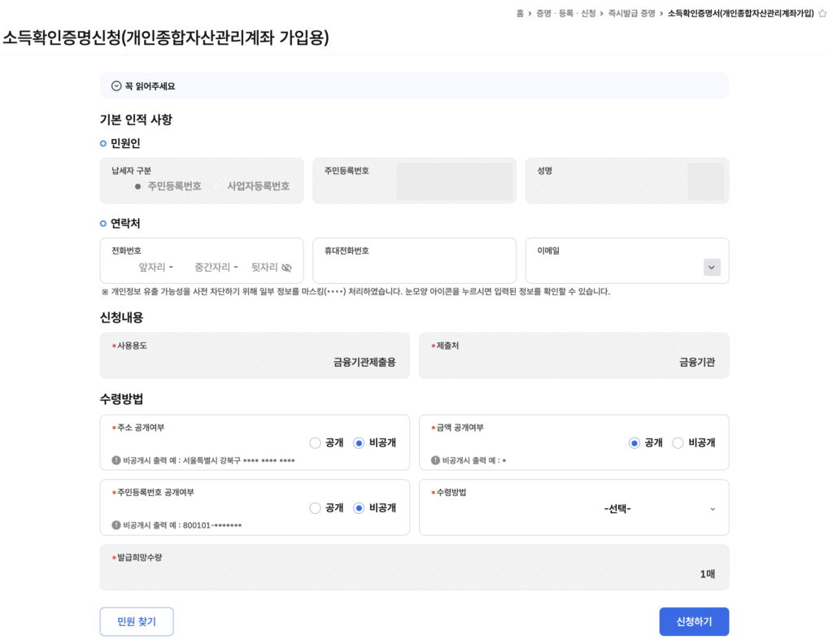Choose 사업자등록번호 as 납세자 구분
Screen dimensions: 833x644
tap(216, 186)
